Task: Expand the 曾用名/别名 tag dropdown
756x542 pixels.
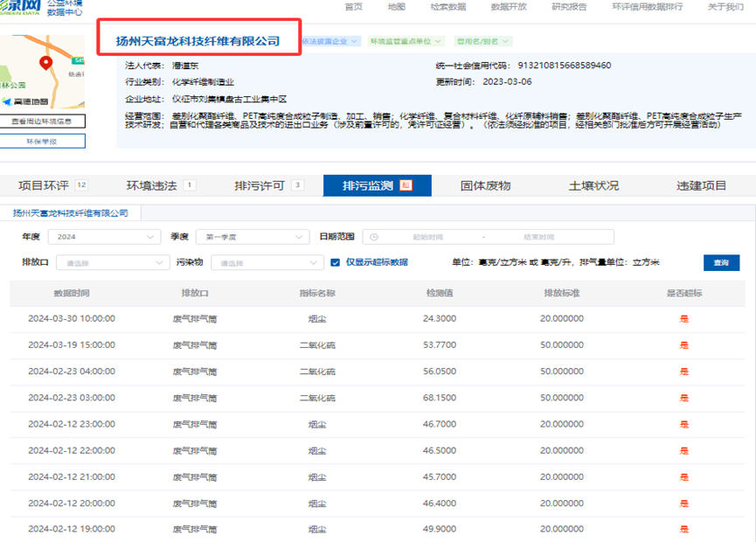Action: pyautogui.click(x=482, y=41)
